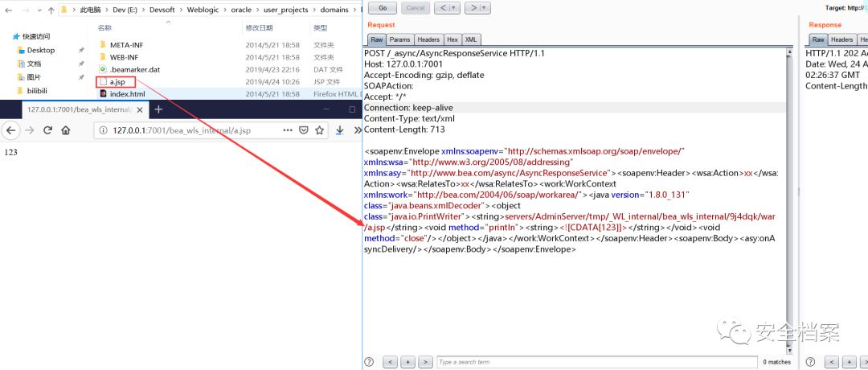Go back in File Explorer
This screenshot has width=868, height=370.
pos(8,10)
